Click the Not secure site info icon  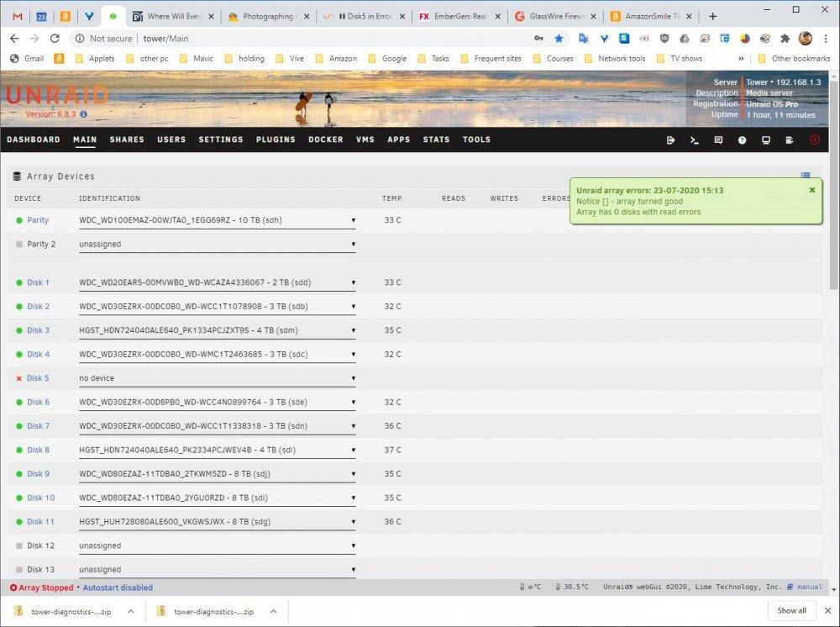tap(80, 39)
